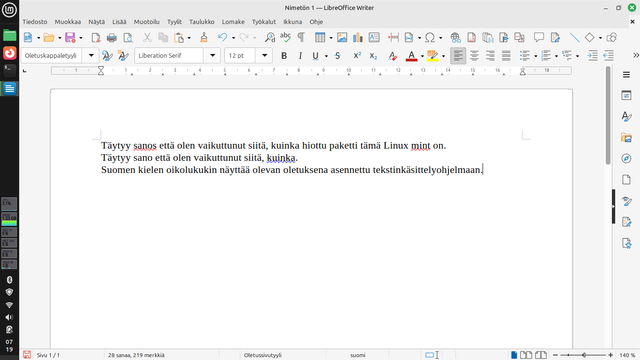Clear direct formatting
640x360 pixels.
(x=392, y=56)
